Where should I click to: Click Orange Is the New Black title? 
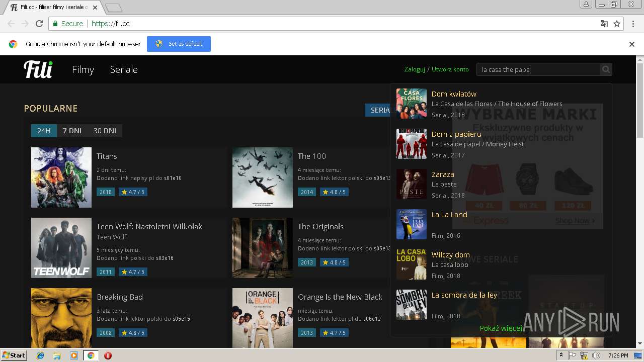(340, 297)
